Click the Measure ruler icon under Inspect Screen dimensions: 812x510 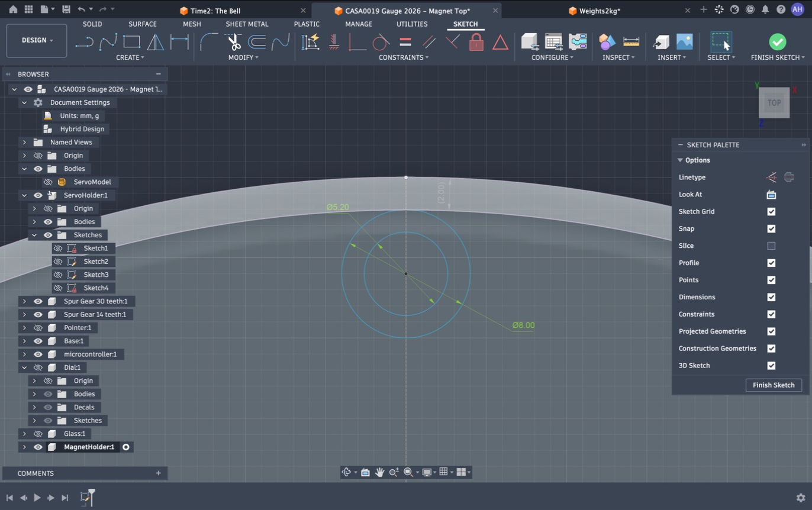(631, 42)
